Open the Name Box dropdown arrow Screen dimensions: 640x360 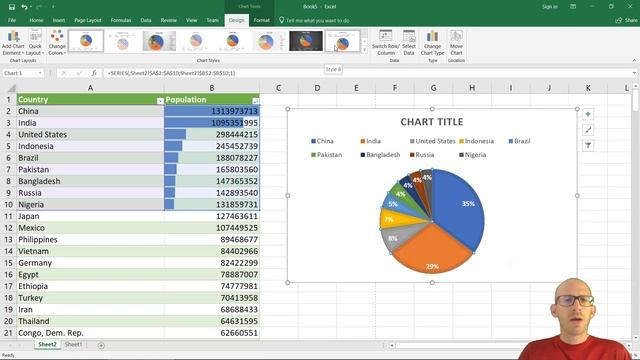pyautogui.click(x=40, y=73)
